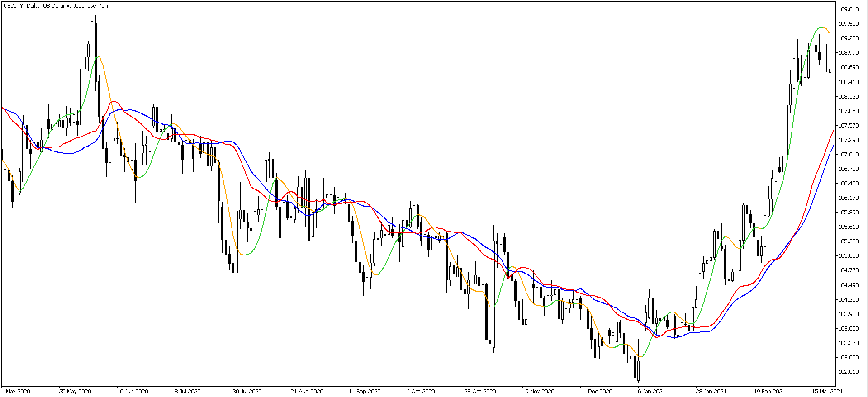Click the 19 Feb 2021 time axis label
This screenshot has height=397, width=868.
769,391
